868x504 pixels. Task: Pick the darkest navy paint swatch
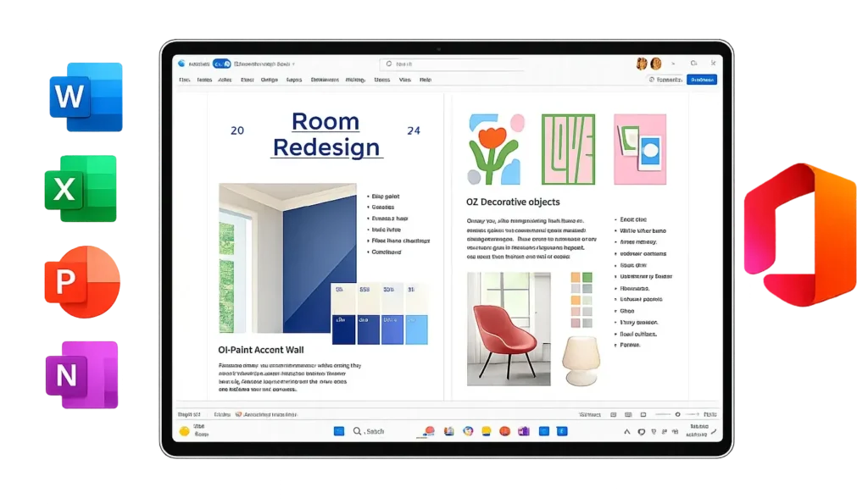(x=343, y=330)
